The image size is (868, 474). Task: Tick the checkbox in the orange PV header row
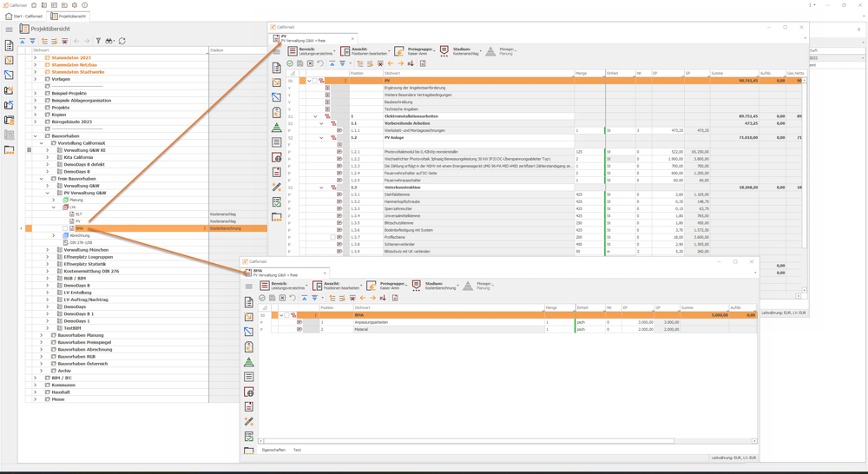314,81
